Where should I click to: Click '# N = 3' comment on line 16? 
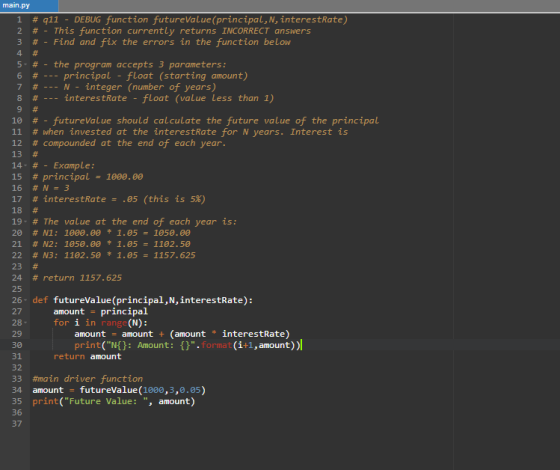tap(51, 188)
